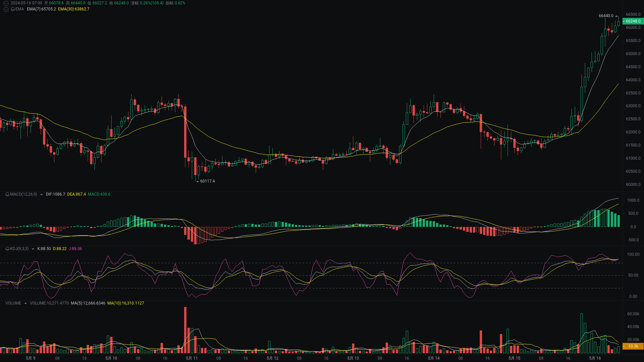Click the bell alarm icon beside EMA
Viewport: 644px width, 362px height.
pyautogui.click(x=13, y=9)
